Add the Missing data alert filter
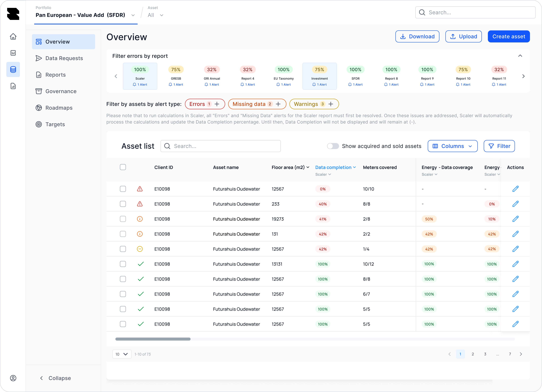This screenshot has width=542, height=392. tap(278, 104)
